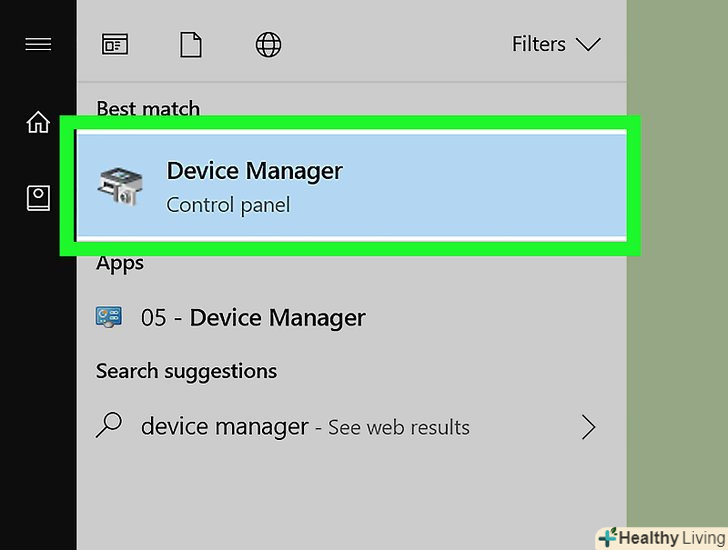This screenshot has width=728, height=550.
Task: Click the 05 - Device Manager app icon
Action: pos(108,318)
